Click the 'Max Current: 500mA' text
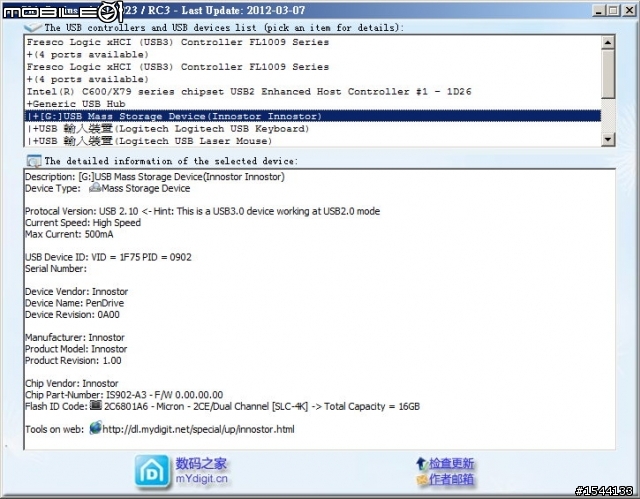This screenshot has width=640, height=499. [x=69, y=234]
